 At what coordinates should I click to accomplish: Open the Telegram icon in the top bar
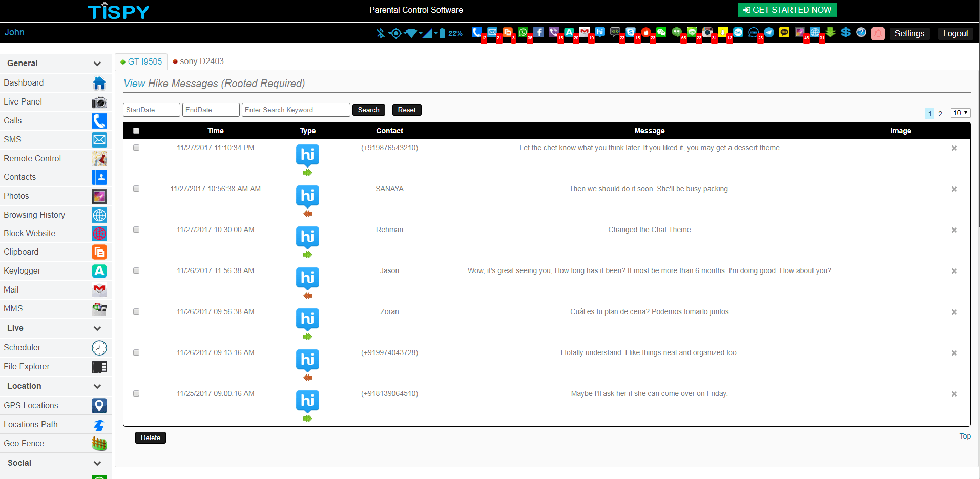tap(769, 32)
